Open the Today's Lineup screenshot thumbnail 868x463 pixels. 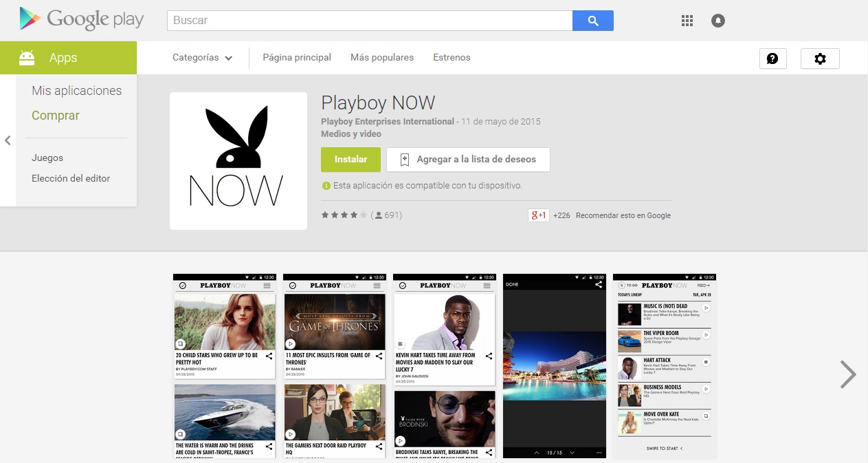click(x=665, y=366)
